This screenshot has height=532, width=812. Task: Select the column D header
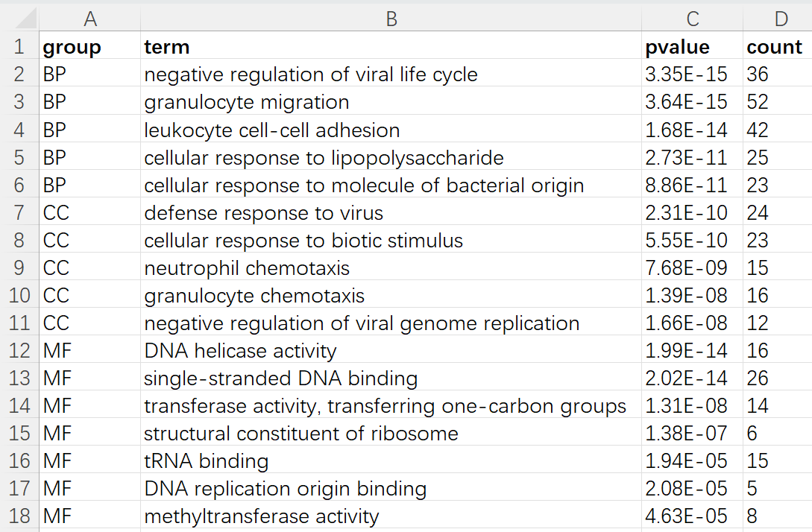[x=777, y=18]
